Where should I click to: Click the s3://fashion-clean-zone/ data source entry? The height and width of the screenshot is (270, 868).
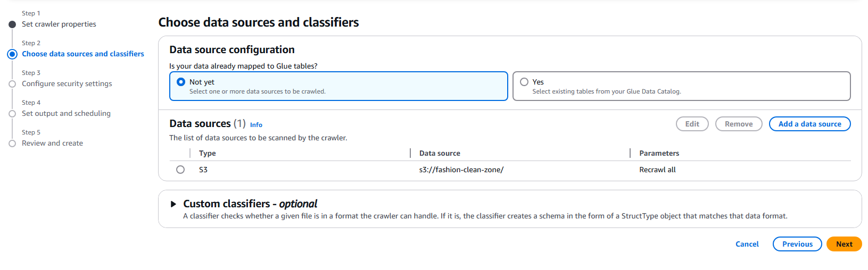click(x=461, y=170)
